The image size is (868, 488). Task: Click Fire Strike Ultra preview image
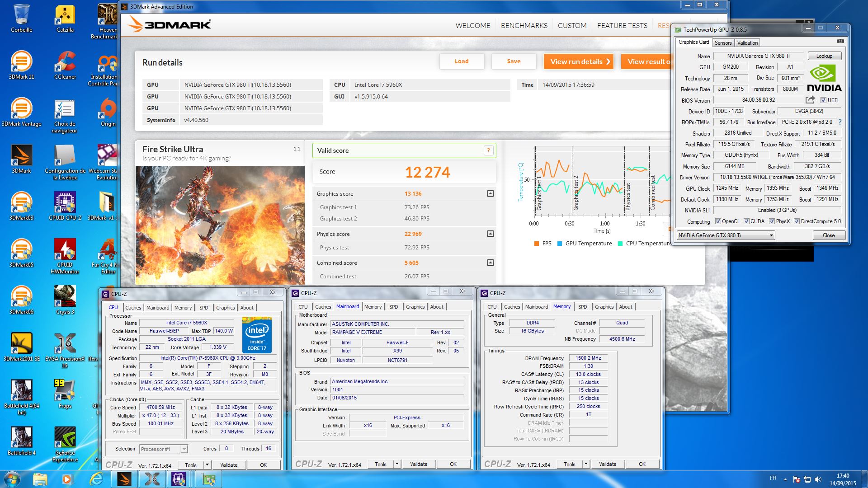tap(220, 225)
